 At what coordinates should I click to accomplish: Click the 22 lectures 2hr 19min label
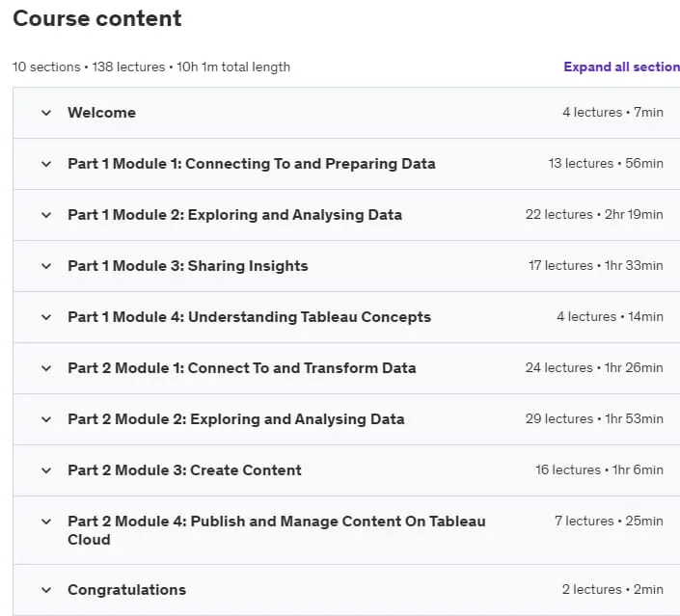click(594, 215)
